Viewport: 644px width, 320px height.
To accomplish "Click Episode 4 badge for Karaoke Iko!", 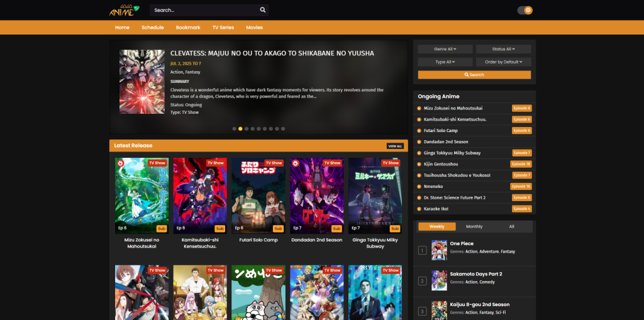I will tap(521, 209).
